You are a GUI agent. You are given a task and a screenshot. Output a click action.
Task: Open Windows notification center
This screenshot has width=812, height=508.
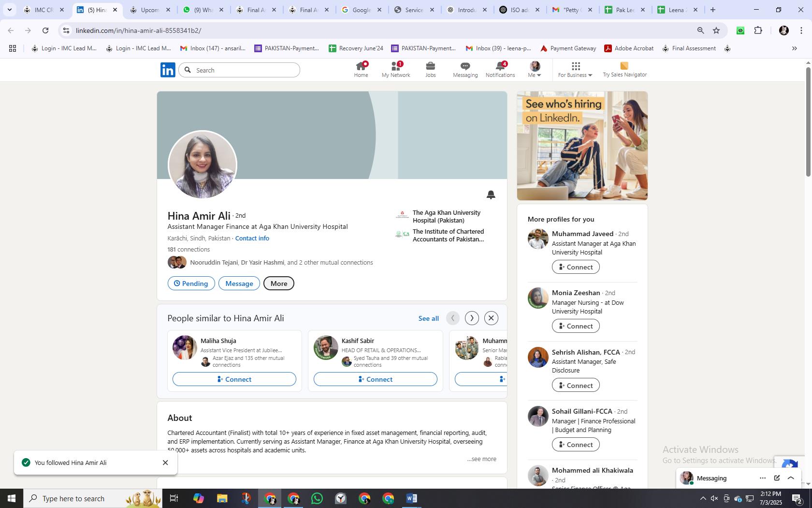coord(797,498)
